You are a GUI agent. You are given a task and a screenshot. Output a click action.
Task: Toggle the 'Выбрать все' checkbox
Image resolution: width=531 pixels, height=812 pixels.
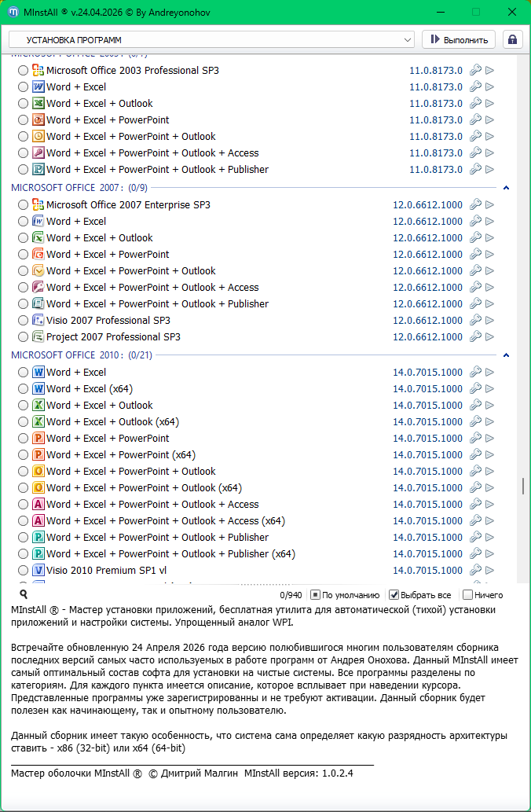[395, 595]
